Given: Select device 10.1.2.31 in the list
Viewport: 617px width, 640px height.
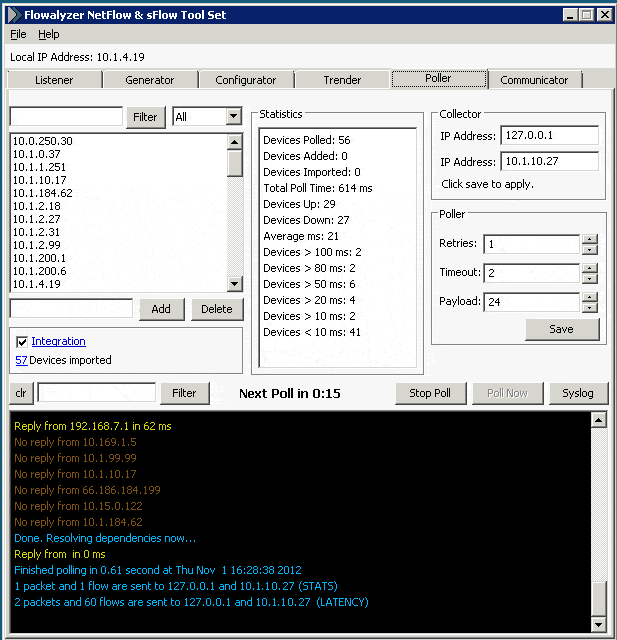Looking at the screenshot, I should 118,232.
